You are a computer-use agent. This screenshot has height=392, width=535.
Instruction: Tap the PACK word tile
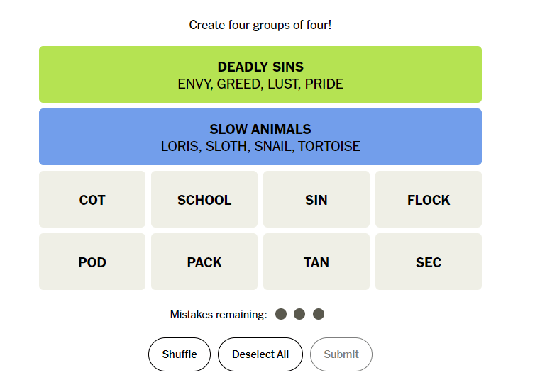(x=204, y=262)
